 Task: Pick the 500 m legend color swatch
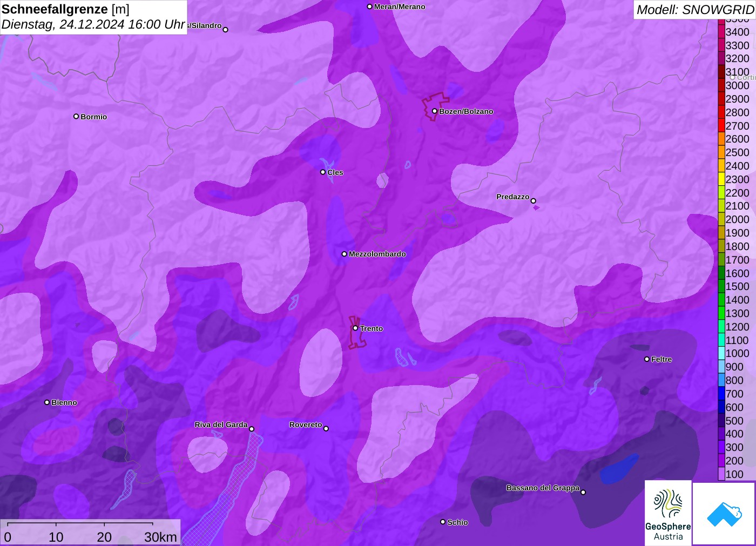point(721,421)
